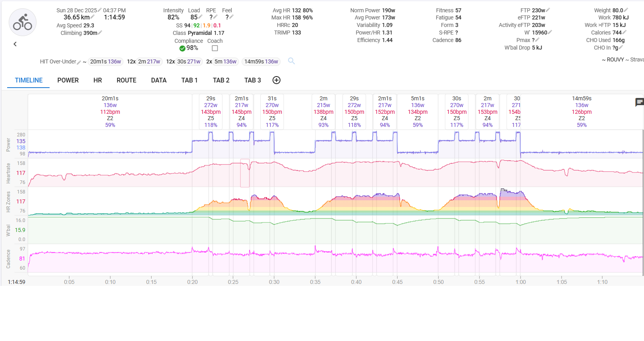644x341 pixels.
Task: Click the 12x 2m 217w interval chip
Action: tap(144, 61)
